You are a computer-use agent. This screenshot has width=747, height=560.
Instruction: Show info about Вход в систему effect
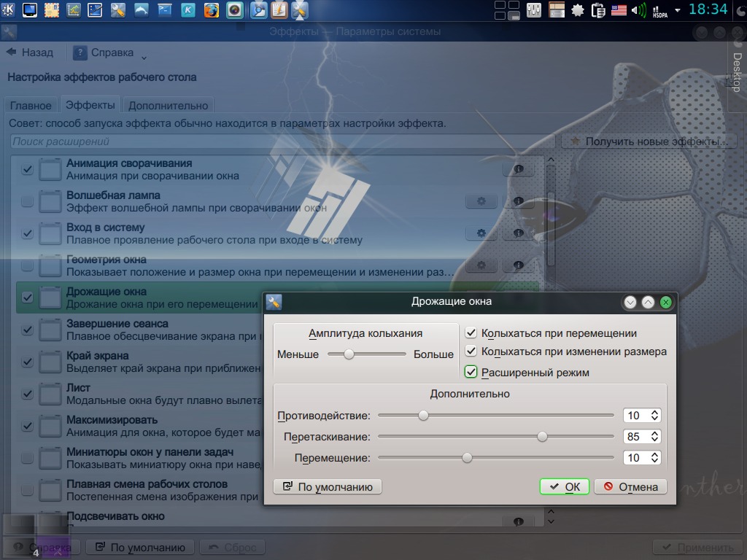pos(519,233)
